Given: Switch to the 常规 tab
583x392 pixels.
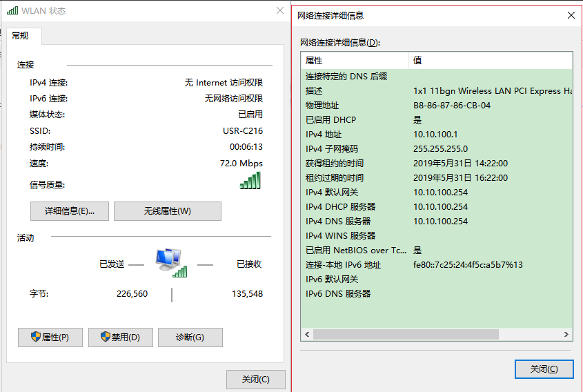Looking at the screenshot, I should point(21,36).
